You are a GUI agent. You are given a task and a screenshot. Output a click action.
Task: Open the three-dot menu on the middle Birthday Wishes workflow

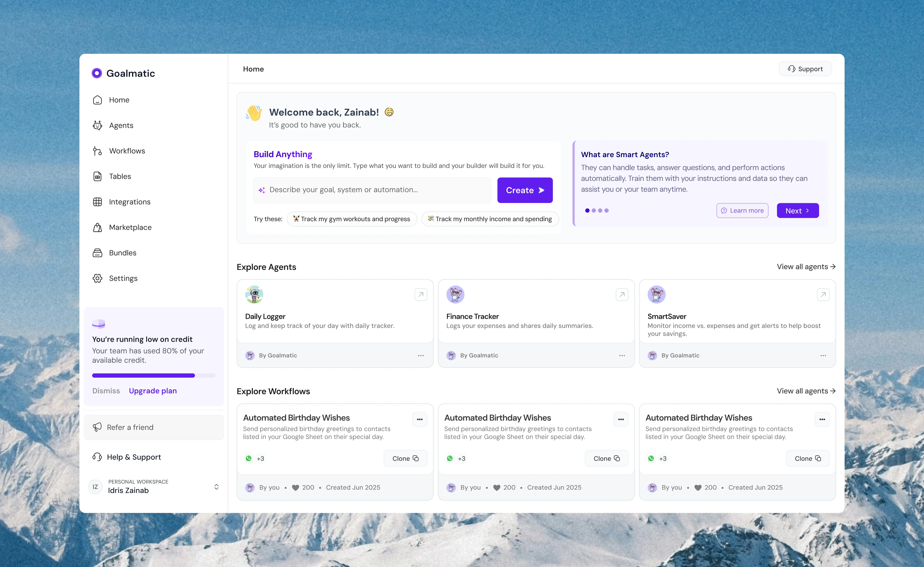coord(621,419)
